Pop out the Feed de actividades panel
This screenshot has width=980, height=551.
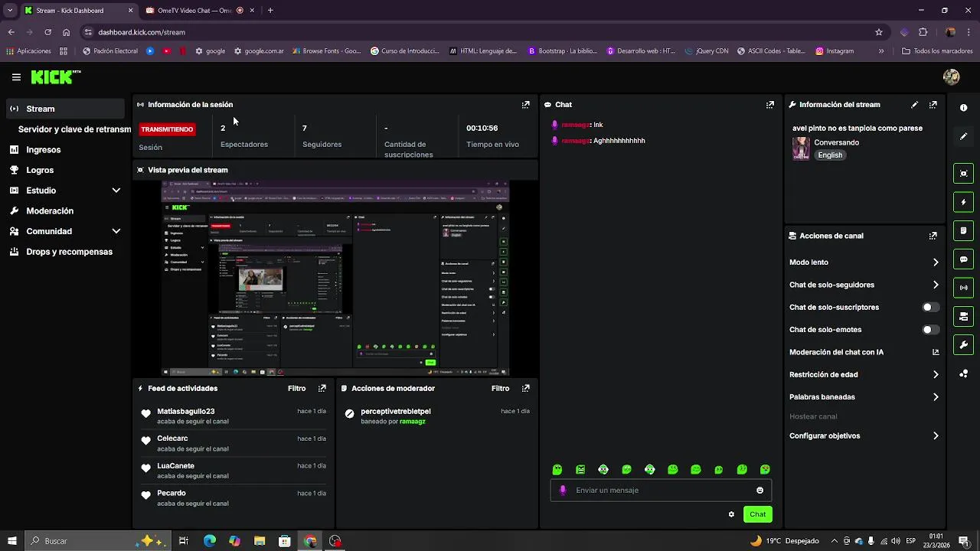322,389
